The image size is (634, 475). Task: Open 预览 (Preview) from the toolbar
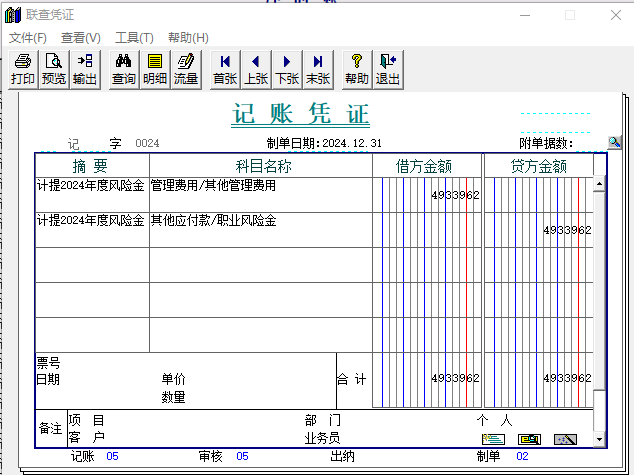point(54,69)
